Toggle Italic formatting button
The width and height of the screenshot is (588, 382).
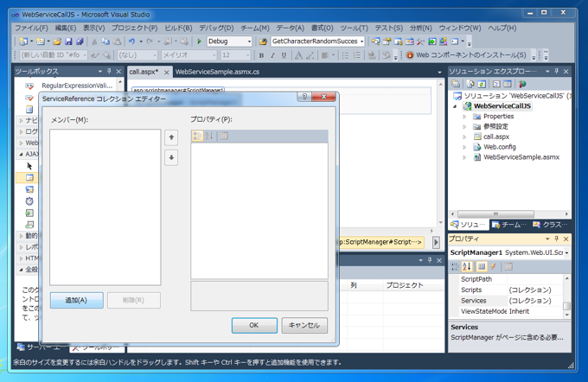tap(272, 55)
